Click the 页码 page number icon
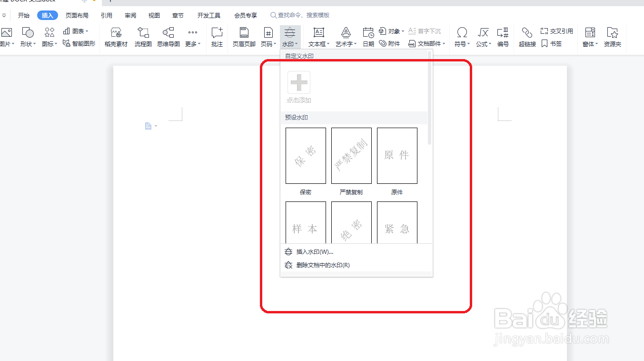The width and height of the screenshot is (644, 361). [268, 32]
